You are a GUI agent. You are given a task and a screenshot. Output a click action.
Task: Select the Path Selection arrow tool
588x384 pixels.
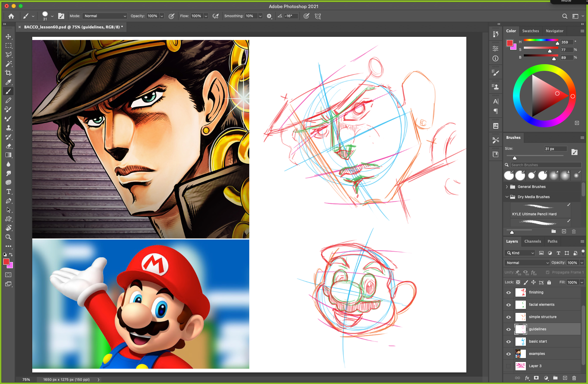coord(8,210)
